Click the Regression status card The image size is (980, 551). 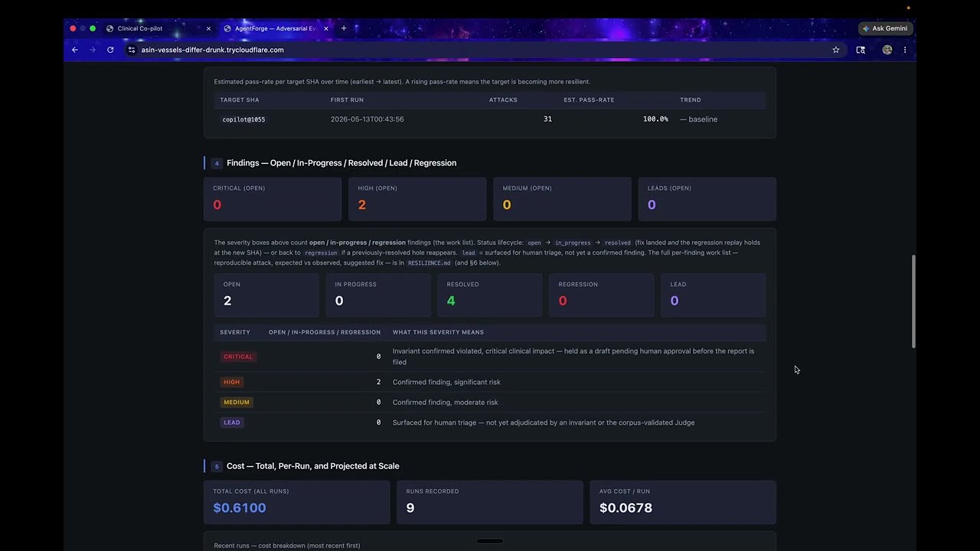pyautogui.click(x=602, y=295)
